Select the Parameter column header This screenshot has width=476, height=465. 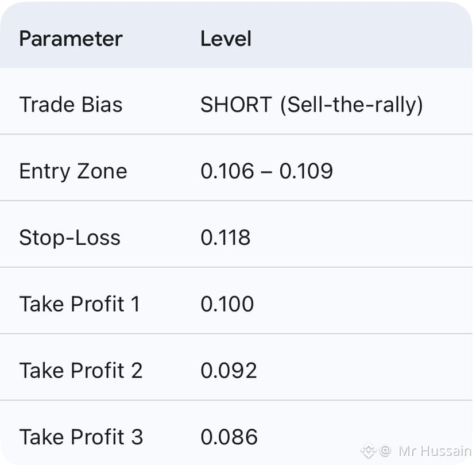tap(71, 39)
